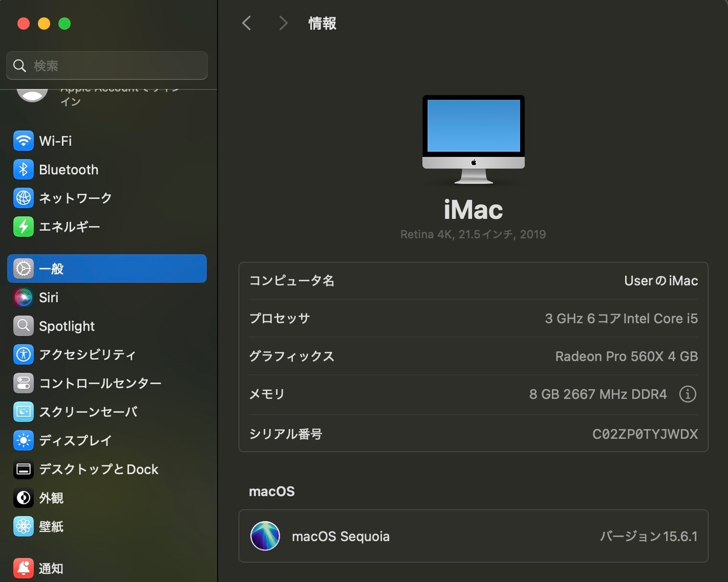The height and width of the screenshot is (582, 728).
Task: Click the プロセッサ label
Action: (x=280, y=318)
